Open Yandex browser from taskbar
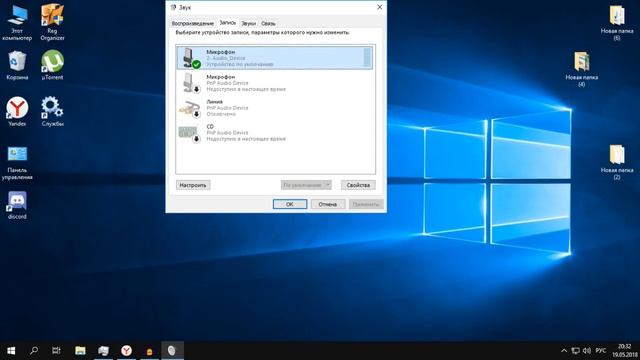Viewport: 640px width, 360px height. [x=127, y=351]
